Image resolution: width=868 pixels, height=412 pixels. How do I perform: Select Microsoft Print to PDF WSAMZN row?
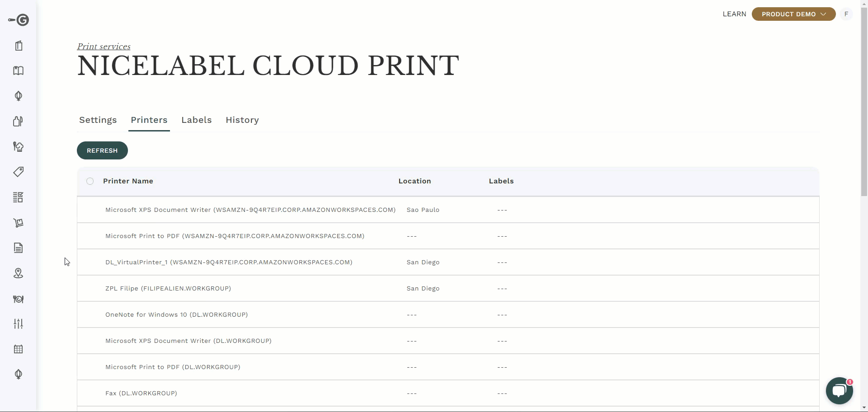click(448, 236)
